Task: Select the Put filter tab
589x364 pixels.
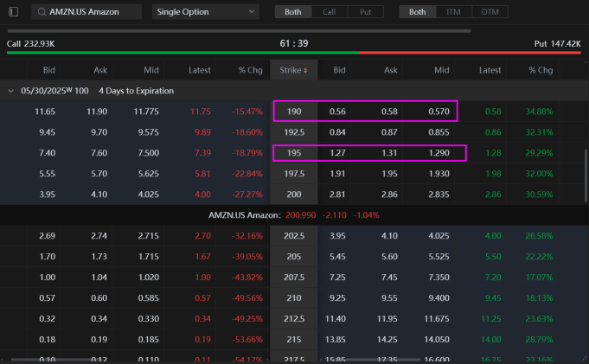Action: (x=366, y=11)
